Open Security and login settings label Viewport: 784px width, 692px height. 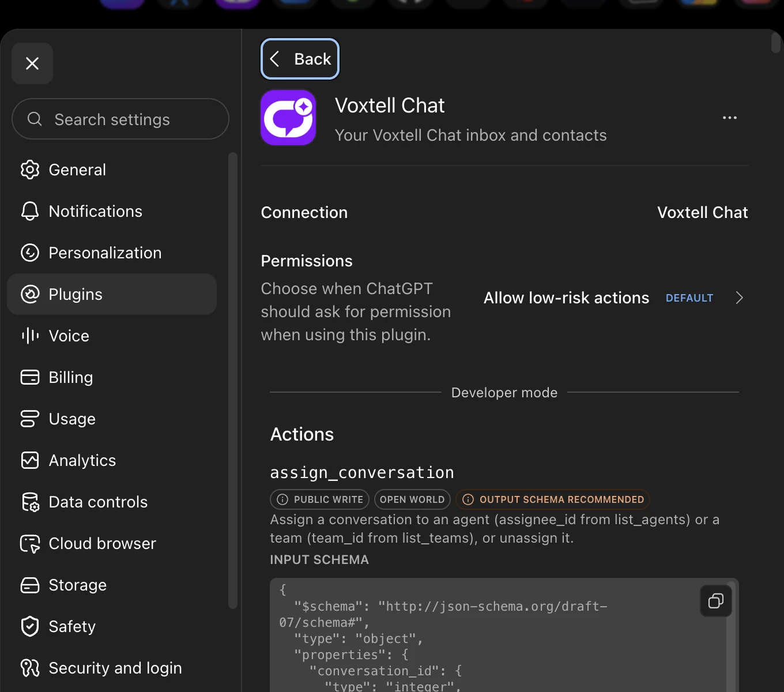click(x=115, y=668)
